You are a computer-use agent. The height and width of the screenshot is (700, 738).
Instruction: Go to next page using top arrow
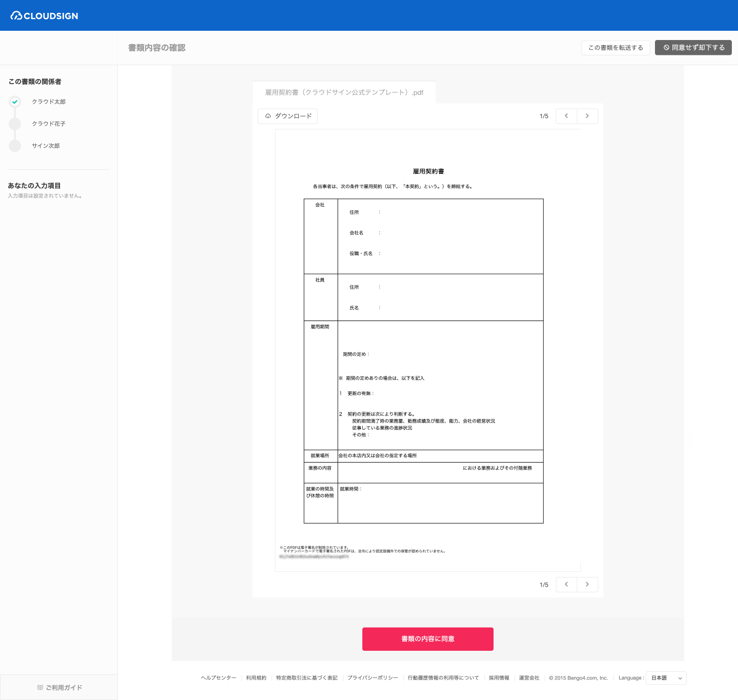(x=587, y=116)
